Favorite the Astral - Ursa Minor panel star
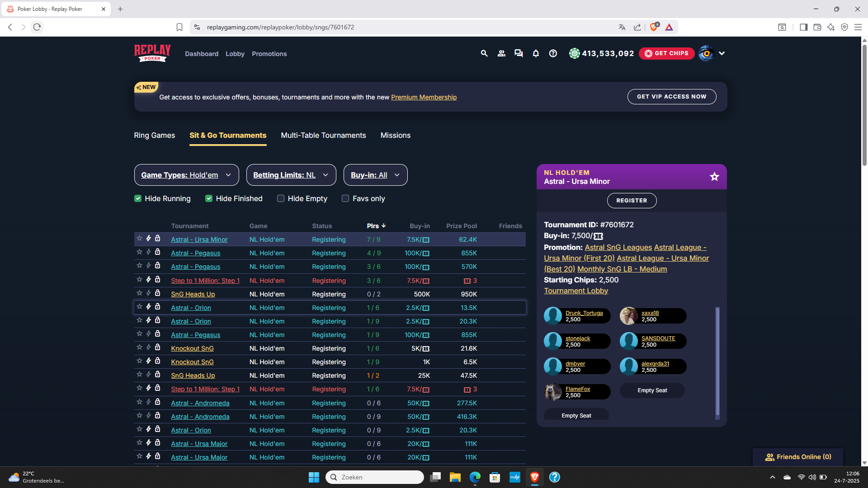The height and width of the screenshot is (488, 868). pos(714,177)
